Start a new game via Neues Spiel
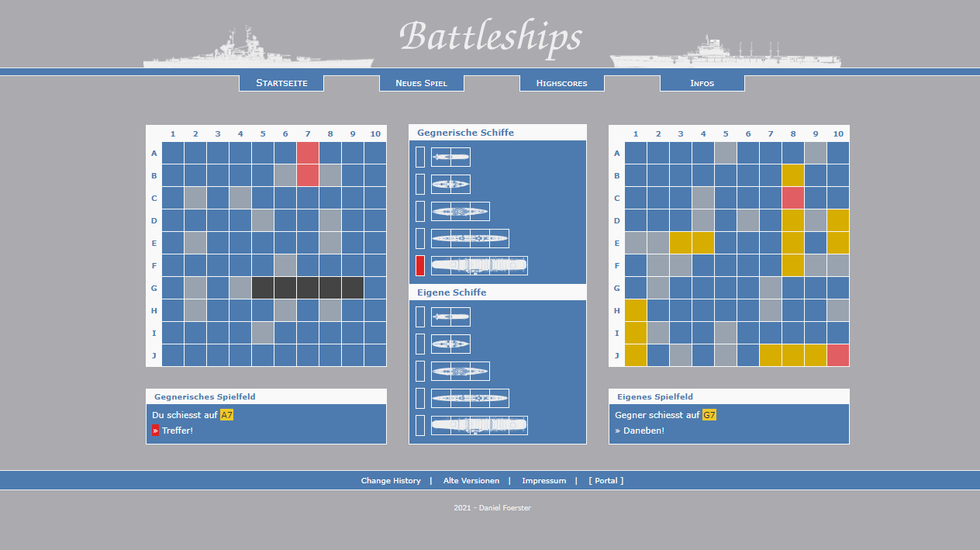This screenshot has height=550, width=980. coord(421,83)
